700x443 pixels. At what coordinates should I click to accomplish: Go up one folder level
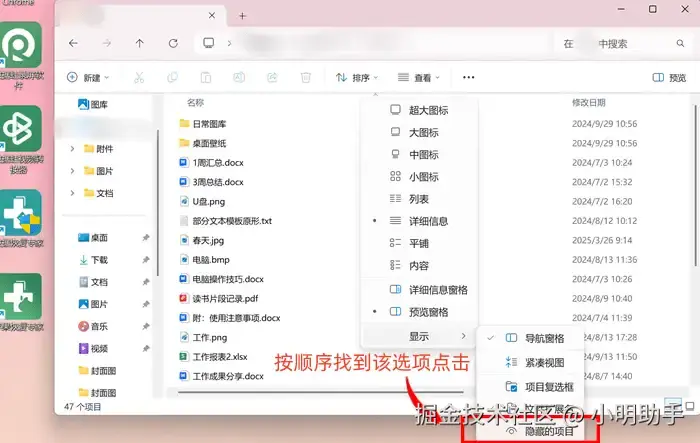140,43
